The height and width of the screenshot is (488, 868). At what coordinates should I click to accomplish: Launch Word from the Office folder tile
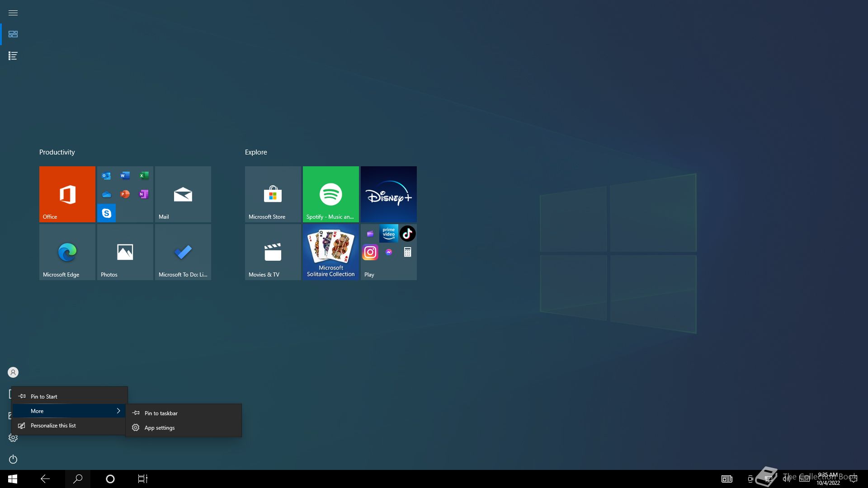125,176
